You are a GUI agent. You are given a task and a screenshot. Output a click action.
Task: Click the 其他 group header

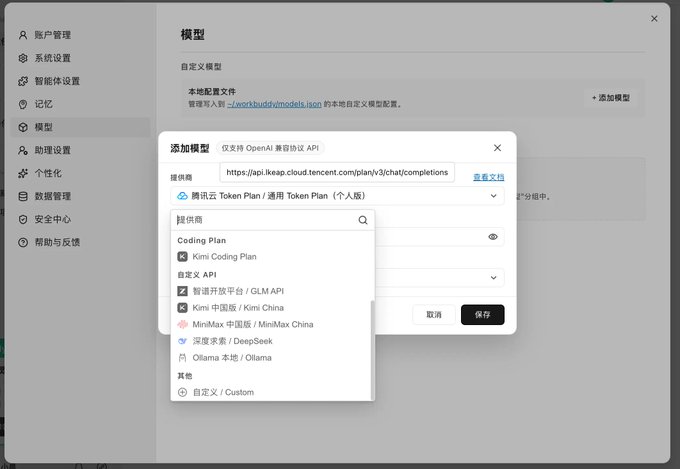pyautogui.click(x=185, y=376)
